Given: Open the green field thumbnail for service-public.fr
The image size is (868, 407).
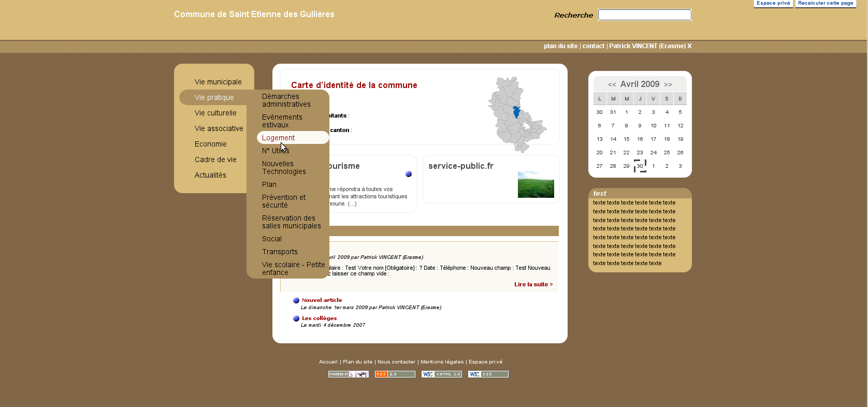Looking at the screenshot, I should [536, 184].
